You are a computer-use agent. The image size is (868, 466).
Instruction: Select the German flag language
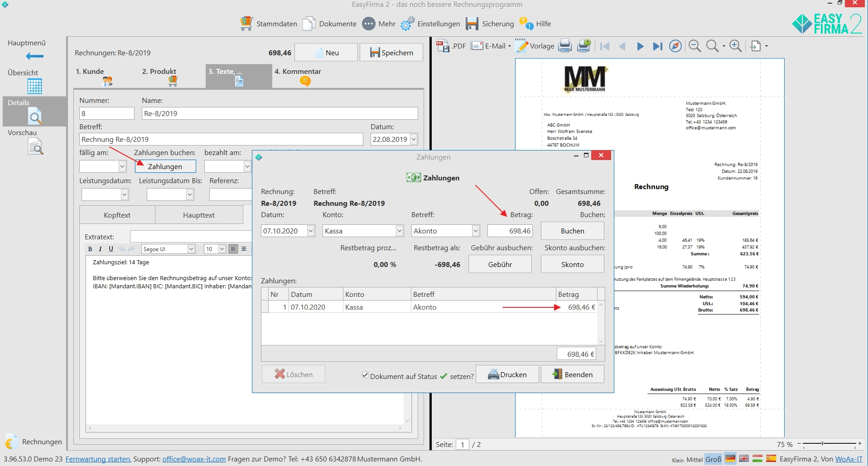730,459
